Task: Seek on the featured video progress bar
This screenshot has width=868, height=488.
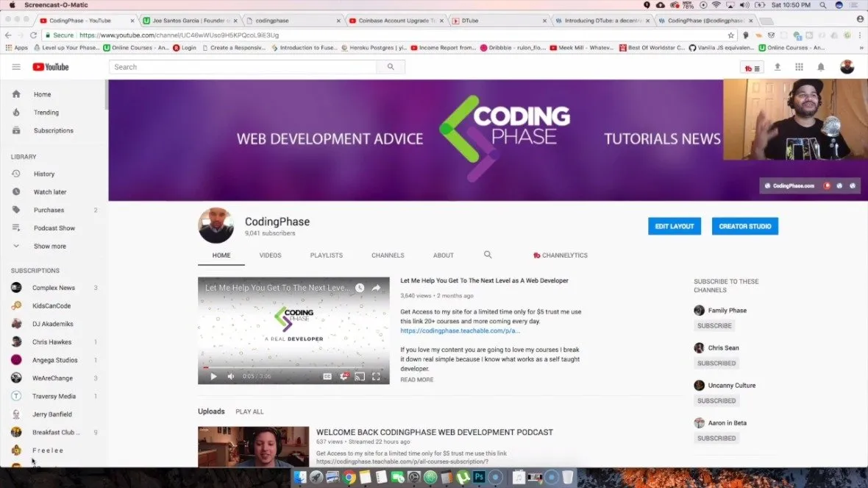Action: point(294,367)
